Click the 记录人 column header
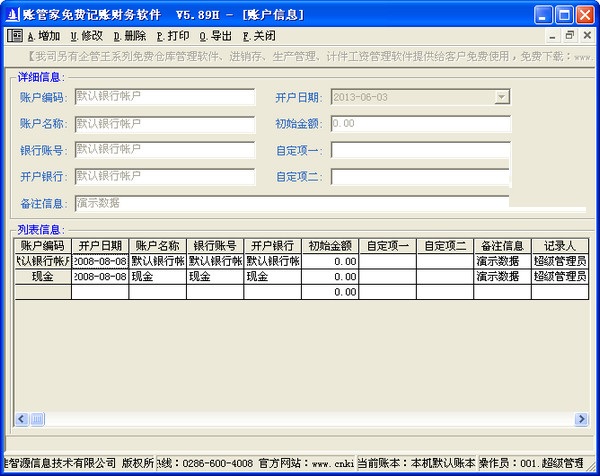This screenshot has height=476, width=600. tap(560, 246)
